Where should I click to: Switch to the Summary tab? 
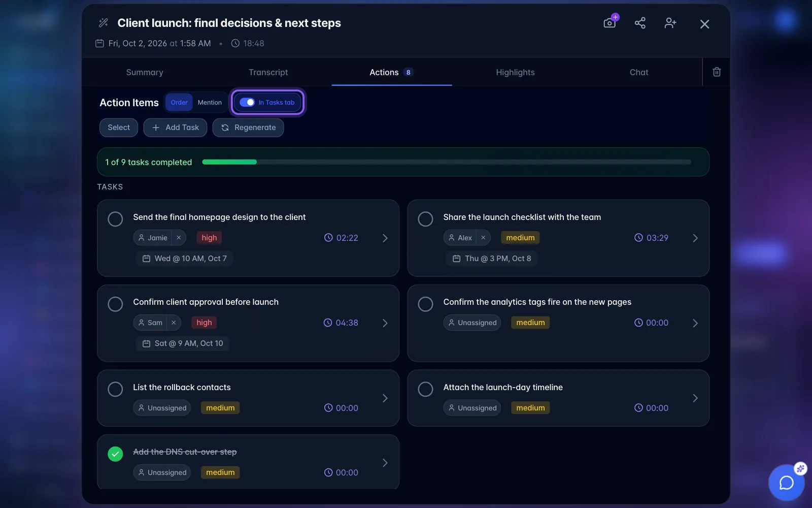[x=145, y=72]
